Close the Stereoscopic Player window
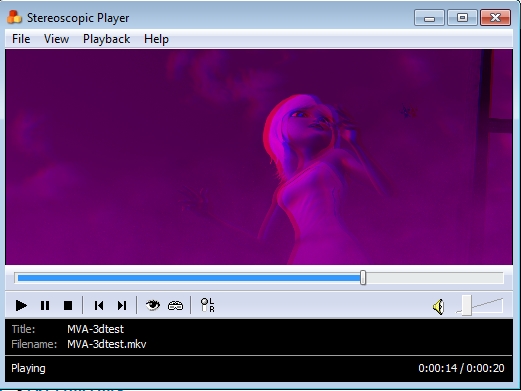521x391 pixels. (495, 18)
